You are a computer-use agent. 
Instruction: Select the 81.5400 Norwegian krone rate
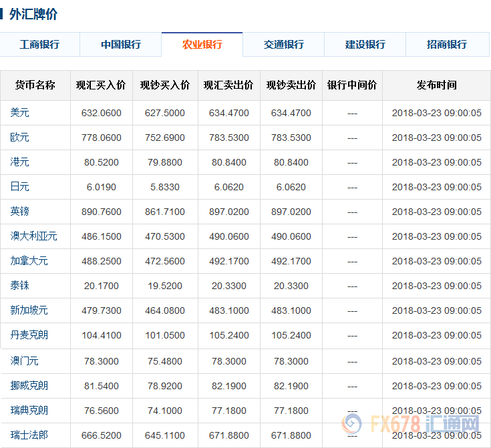tap(102, 387)
